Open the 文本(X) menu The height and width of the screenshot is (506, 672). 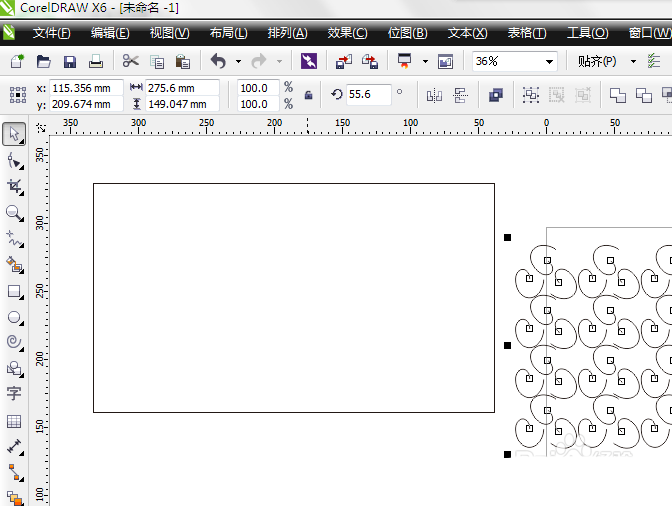coord(467,33)
